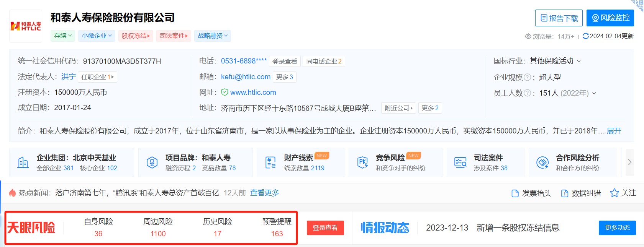Open 全部企业 381 link
Viewport: 644px width, 247px height.
pyautogui.click(x=55, y=168)
